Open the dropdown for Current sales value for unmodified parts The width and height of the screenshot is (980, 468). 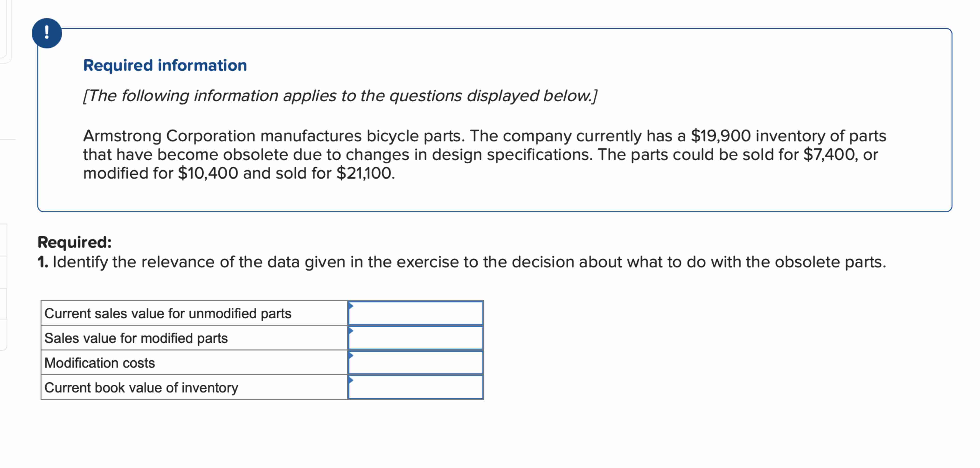tap(415, 313)
